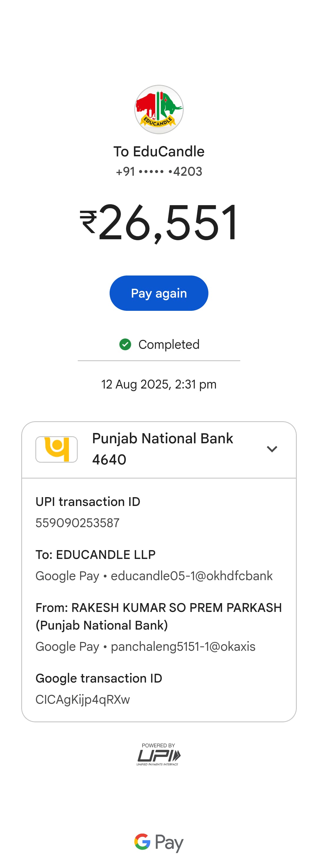Tap the To EduCandle recipient name
Screen dimensions: 318x868
[159, 152]
